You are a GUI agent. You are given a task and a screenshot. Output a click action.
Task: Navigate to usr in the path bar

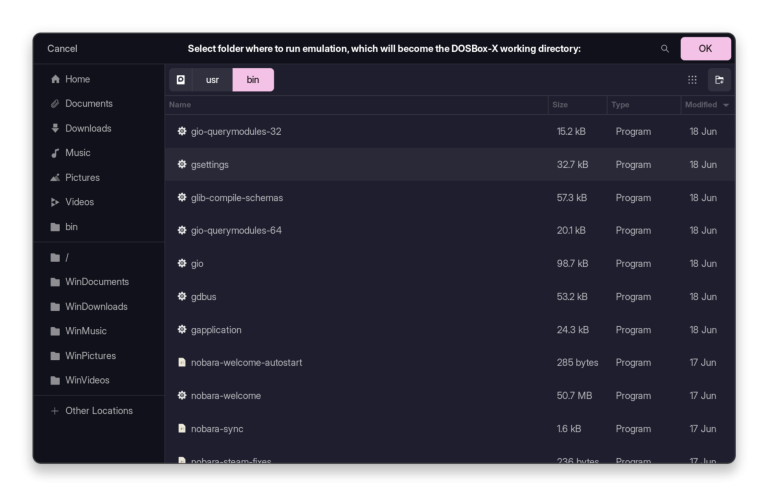point(212,80)
